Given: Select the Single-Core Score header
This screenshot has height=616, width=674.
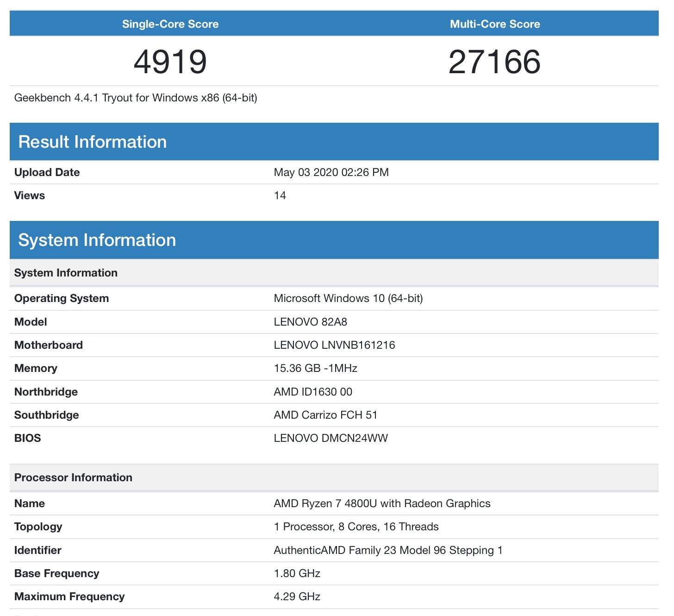Looking at the screenshot, I should click(x=170, y=24).
